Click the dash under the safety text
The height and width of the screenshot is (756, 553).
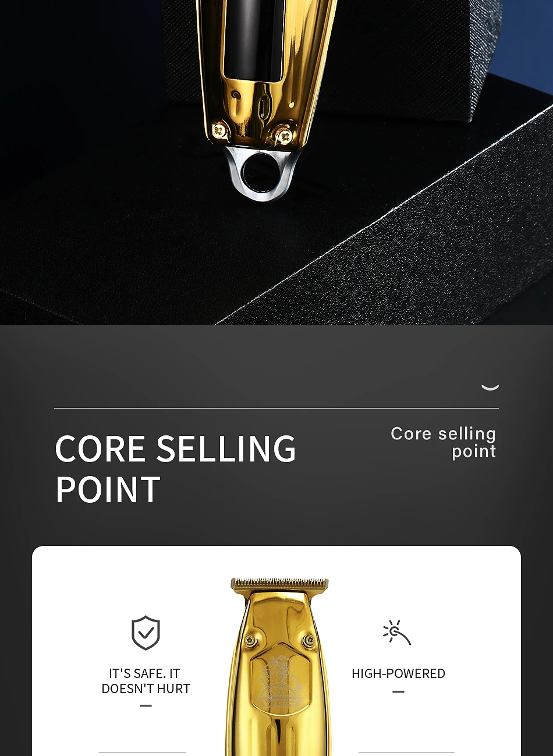pyautogui.click(x=146, y=705)
